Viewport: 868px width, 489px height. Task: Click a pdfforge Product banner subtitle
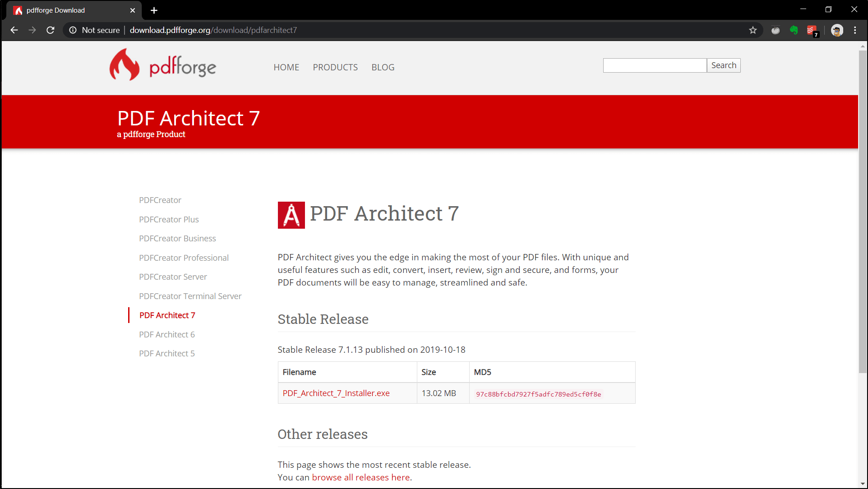tap(151, 134)
